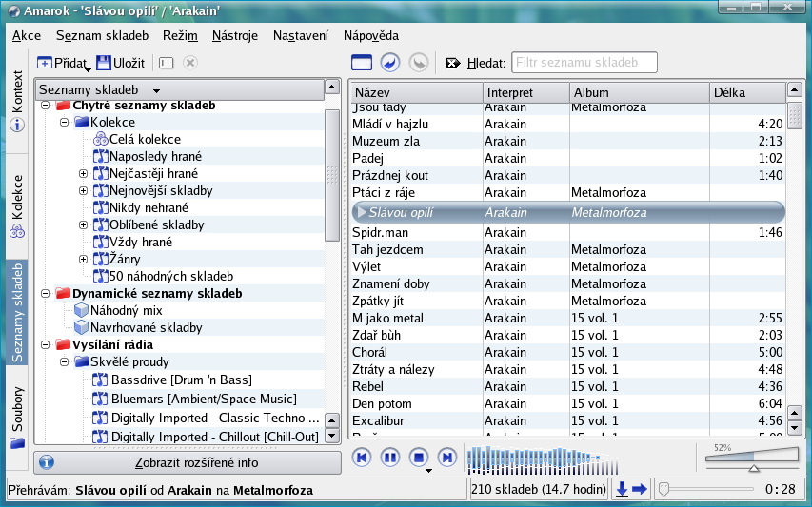Pause the playing song
This screenshot has height=507, width=812.
[x=390, y=458]
